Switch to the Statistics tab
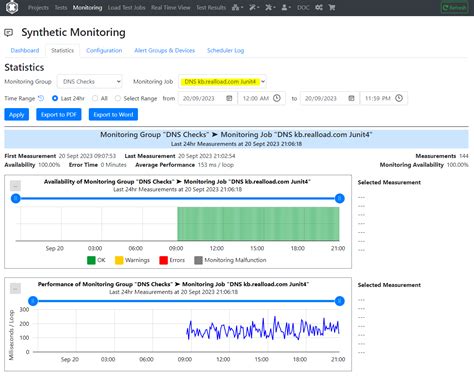Image resolution: width=474 pixels, height=376 pixels. (x=62, y=50)
